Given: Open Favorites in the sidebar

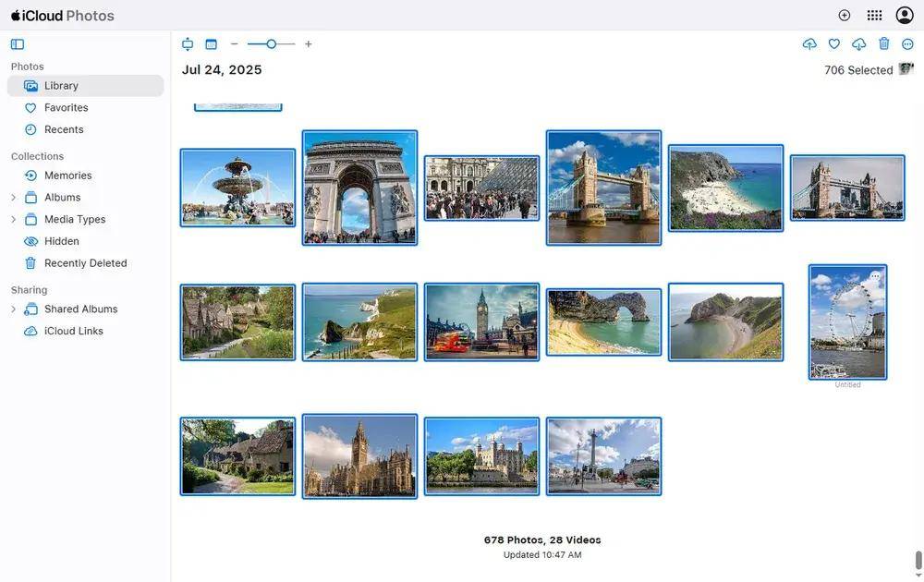Looking at the screenshot, I should coord(66,108).
